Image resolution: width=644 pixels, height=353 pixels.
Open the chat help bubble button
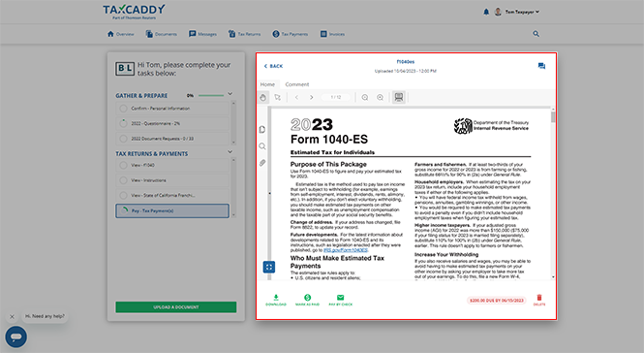coord(16,337)
